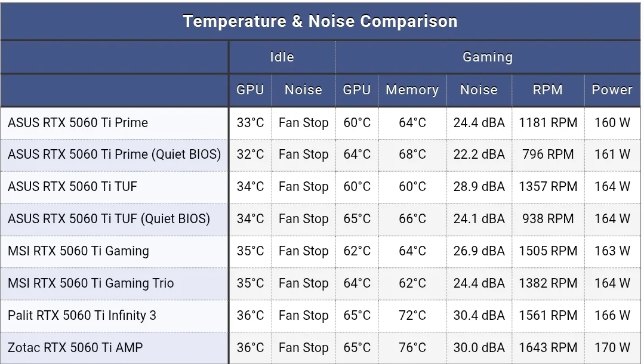Select the MSI RTX 5060 Ti Gaming Trio row
644x364 pixels.
pos(91,283)
